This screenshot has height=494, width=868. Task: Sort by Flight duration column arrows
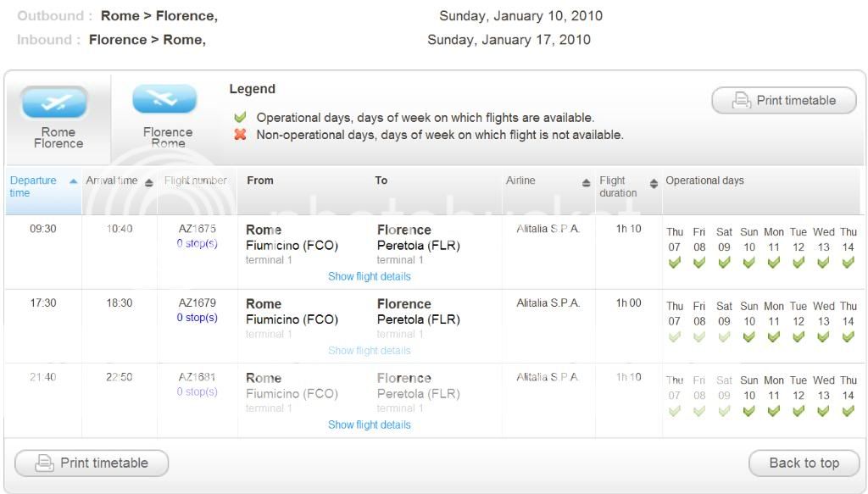[654, 184]
